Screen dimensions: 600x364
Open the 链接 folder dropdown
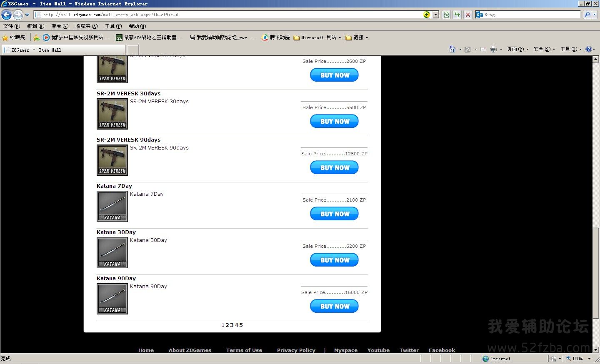click(x=357, y=37)
